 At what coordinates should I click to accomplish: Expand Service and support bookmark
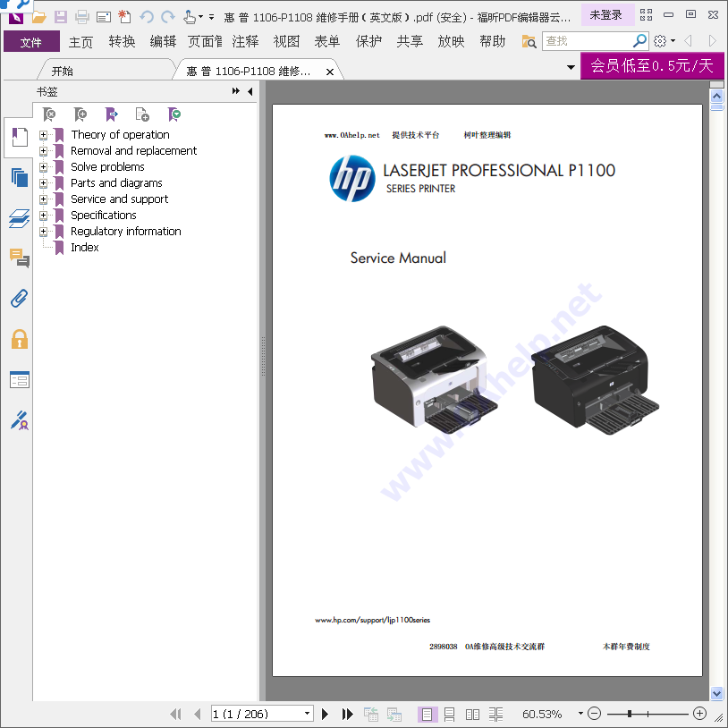click(43, 199)
